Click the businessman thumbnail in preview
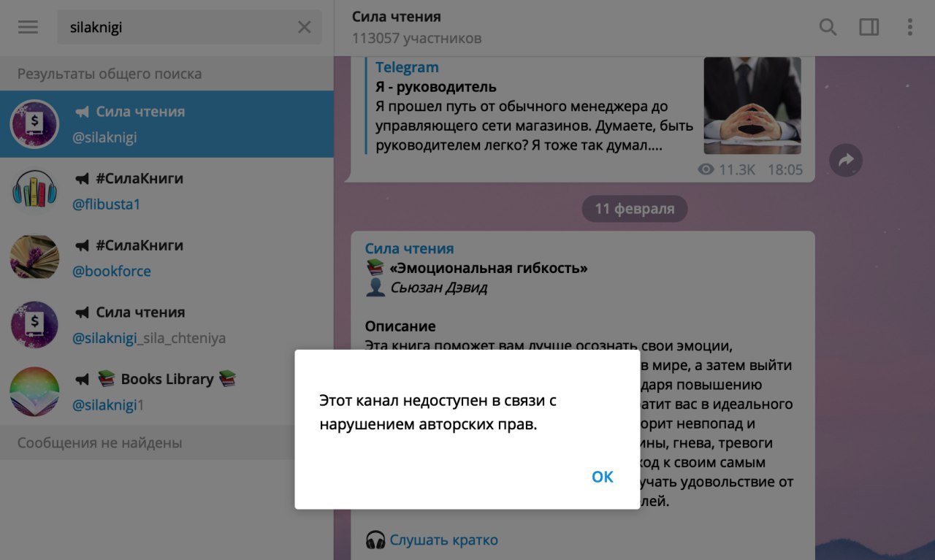The image size is (935, 560). [752, 106]
